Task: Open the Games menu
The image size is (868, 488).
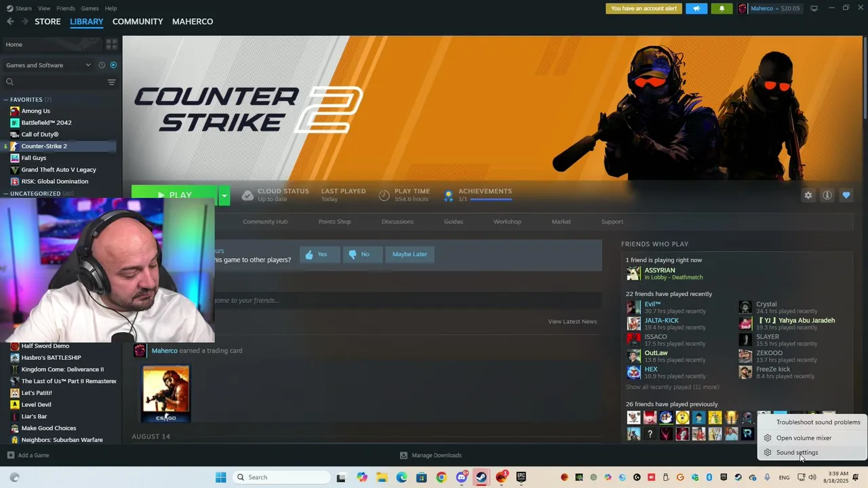Action: 90,8
